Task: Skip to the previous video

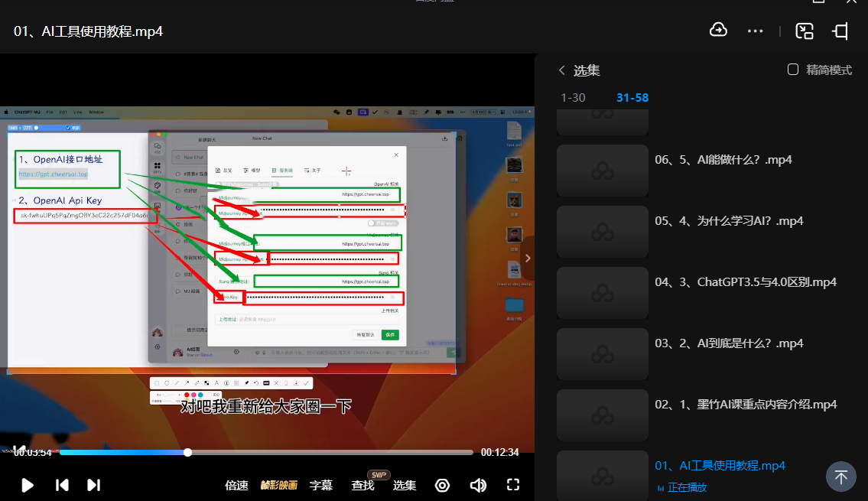Action: pyautogui.click(x=63, y=485)
